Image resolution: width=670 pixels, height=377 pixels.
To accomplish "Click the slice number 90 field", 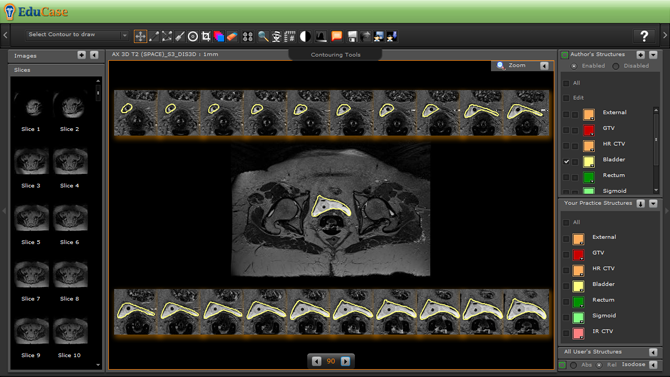I will coord(331,362).
